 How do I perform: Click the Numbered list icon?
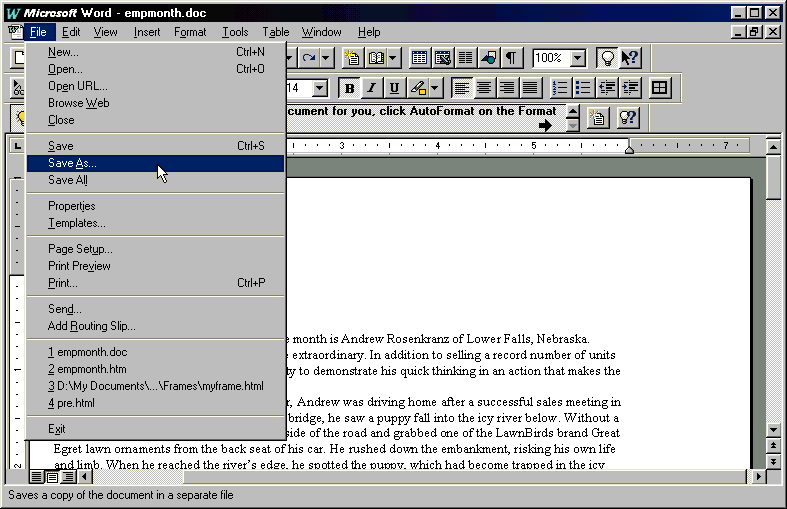click(x=560, y=88)
